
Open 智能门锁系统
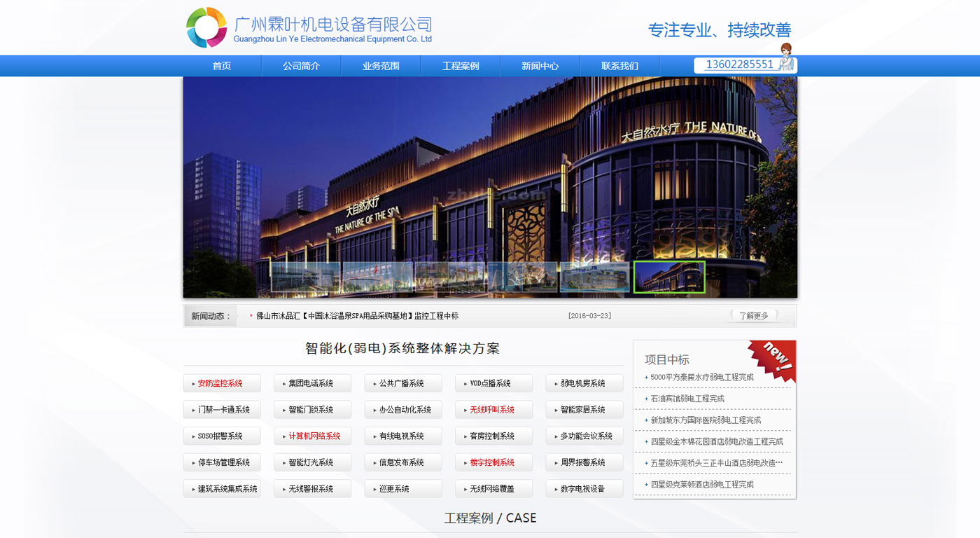tap(312, 410)
